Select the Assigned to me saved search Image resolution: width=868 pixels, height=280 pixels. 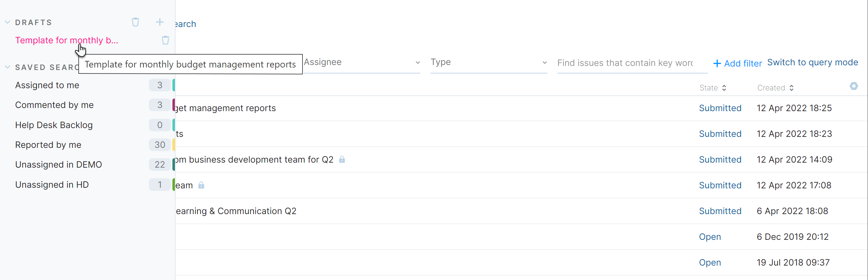[x=47, y=85]
